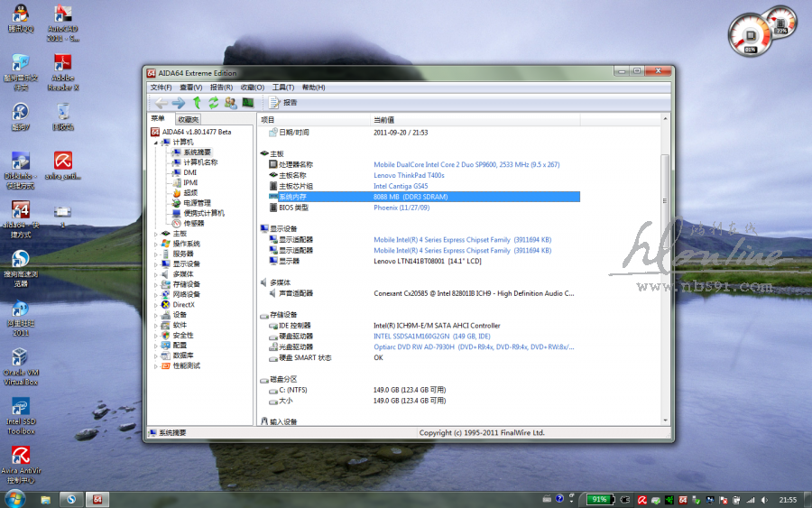Viewport: 812px width, 508px height.
Task: Collapse the 计算机 tree node
Action: point(156,143)
